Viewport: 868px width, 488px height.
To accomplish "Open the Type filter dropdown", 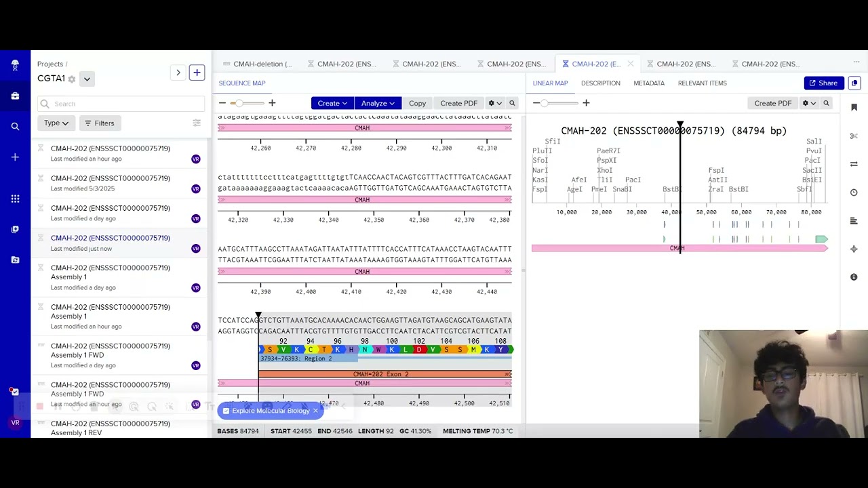I will (56, 123).
